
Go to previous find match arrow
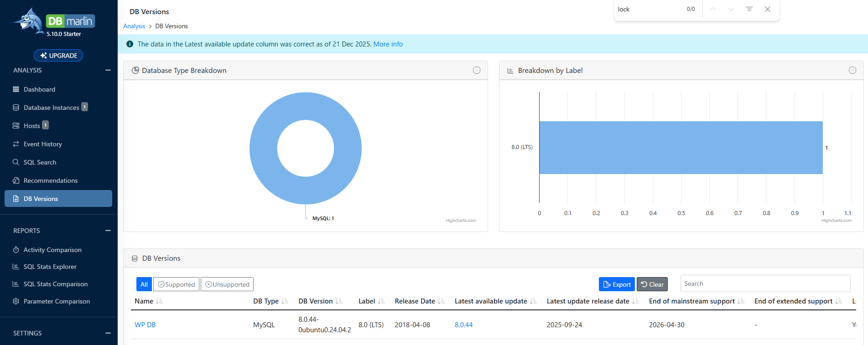pyautogui.click(x=713, y=9)
